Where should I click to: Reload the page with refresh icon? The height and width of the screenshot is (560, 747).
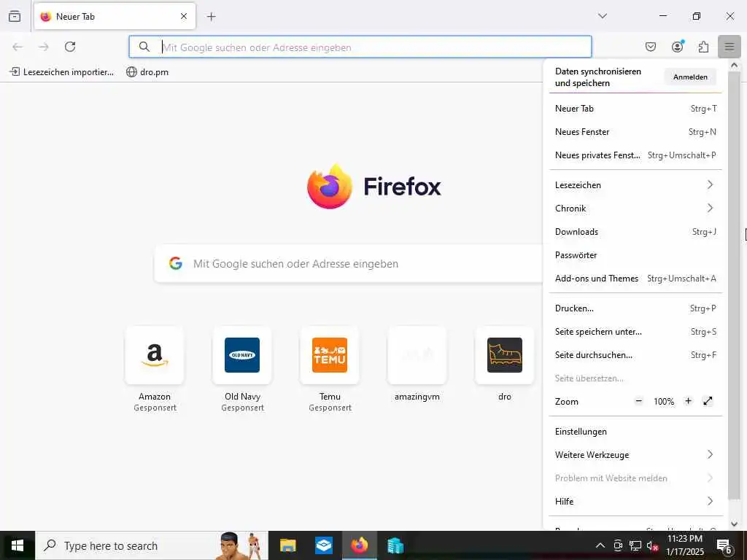[x=70, y=47]
